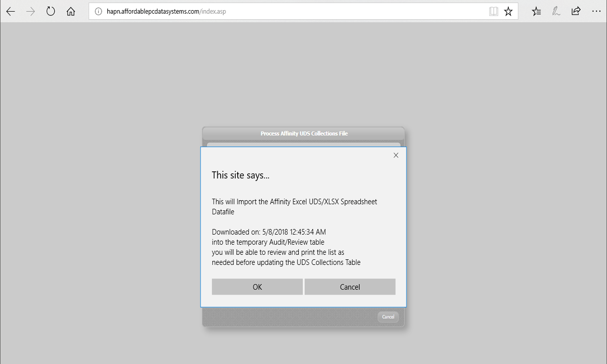Toggle the favorites star for this page
Viewport: 607px width, 364px height.
point(508,11)
